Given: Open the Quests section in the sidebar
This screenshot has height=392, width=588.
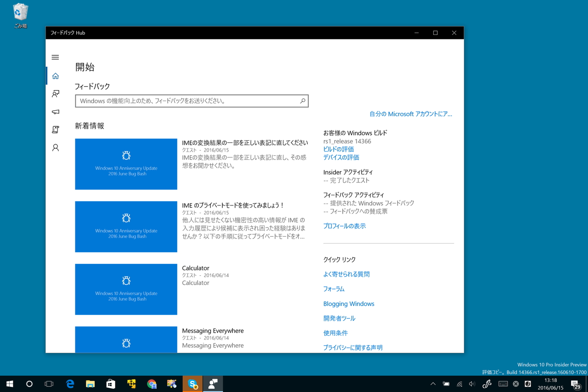Looking at the screenshot, I should click(x=55, y=130).
